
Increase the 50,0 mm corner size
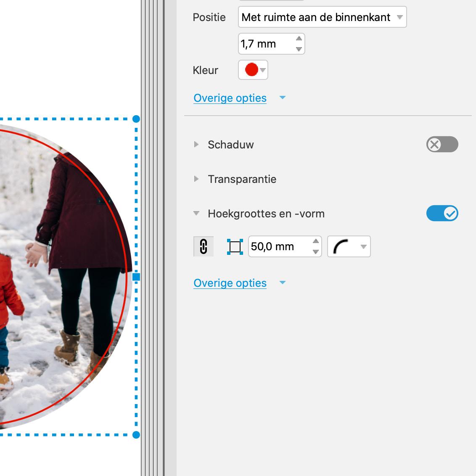click(x=316, y=241)
